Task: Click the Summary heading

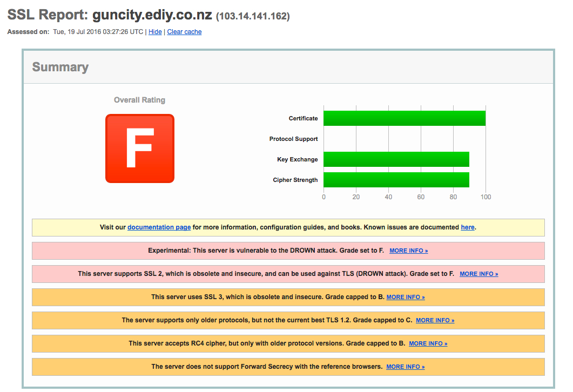Action: [x=60, y=67]
